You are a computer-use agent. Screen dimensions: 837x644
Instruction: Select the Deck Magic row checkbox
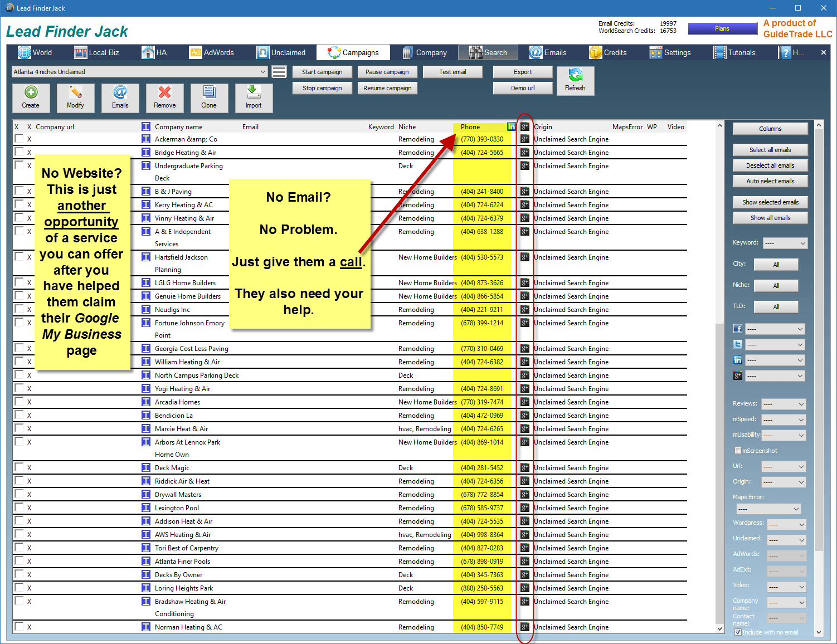[19, 467]
